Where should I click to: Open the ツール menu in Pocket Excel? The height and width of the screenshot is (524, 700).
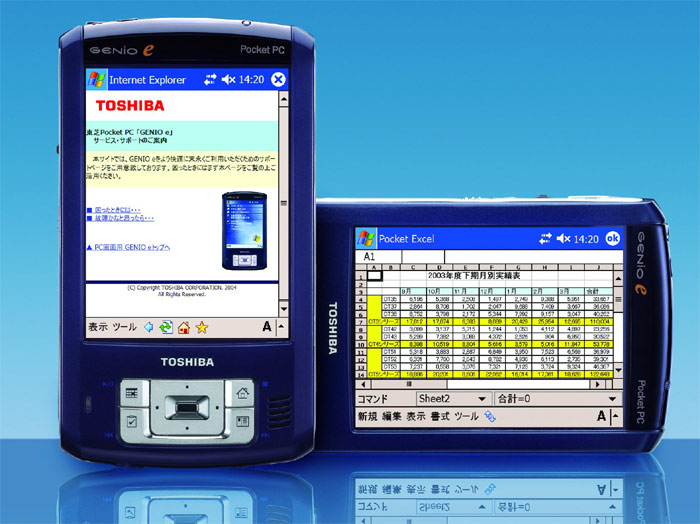point(467,416)
